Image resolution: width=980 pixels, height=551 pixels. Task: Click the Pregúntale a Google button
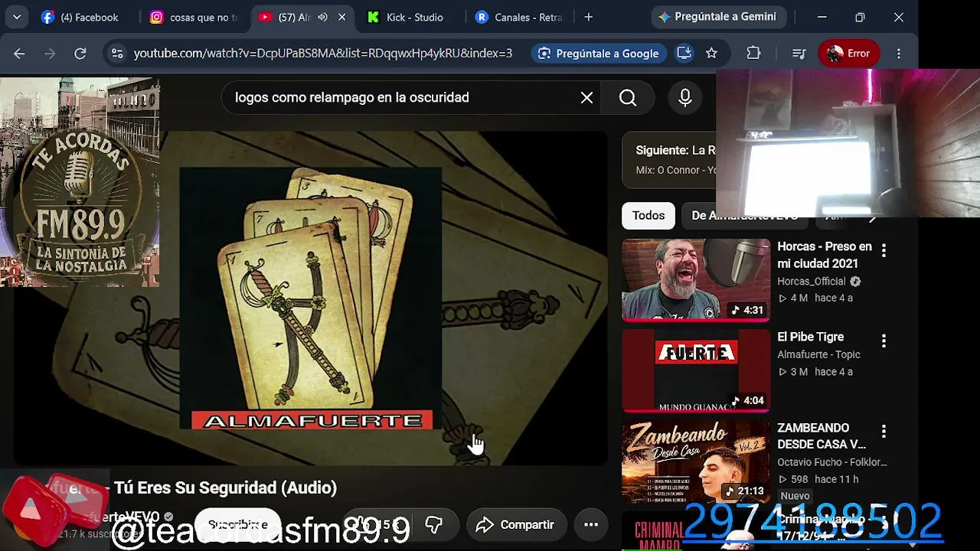pos(598,54)
